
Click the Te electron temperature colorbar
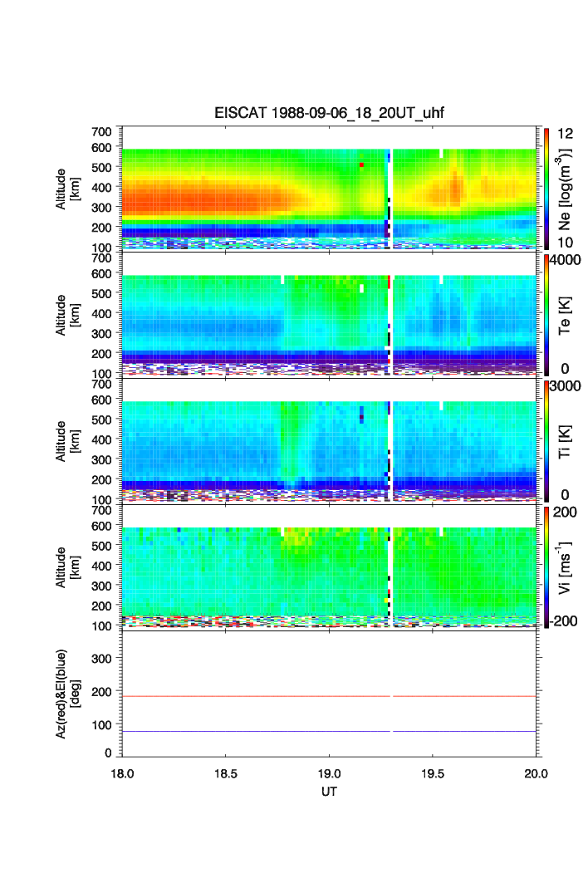(546, 314)
